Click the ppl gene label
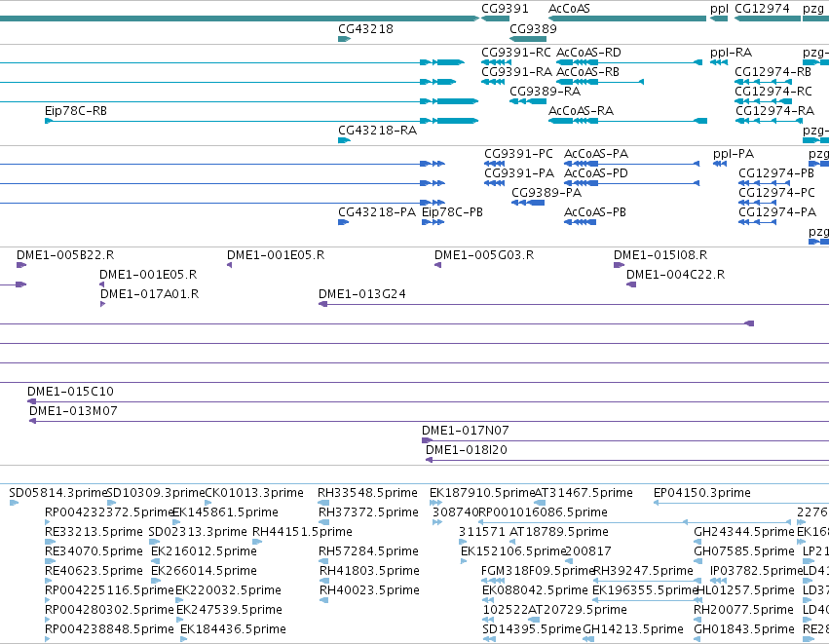Screen dimensions: 829x644 tap(719, 9)
